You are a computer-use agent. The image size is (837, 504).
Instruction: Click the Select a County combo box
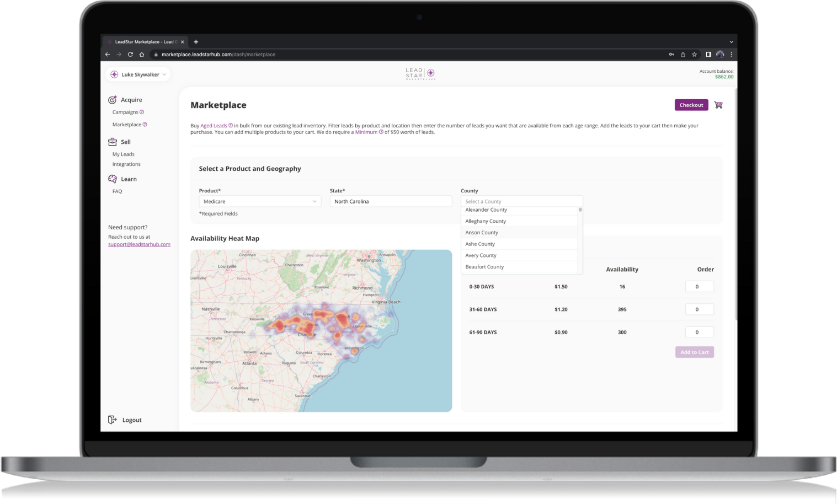522,201
